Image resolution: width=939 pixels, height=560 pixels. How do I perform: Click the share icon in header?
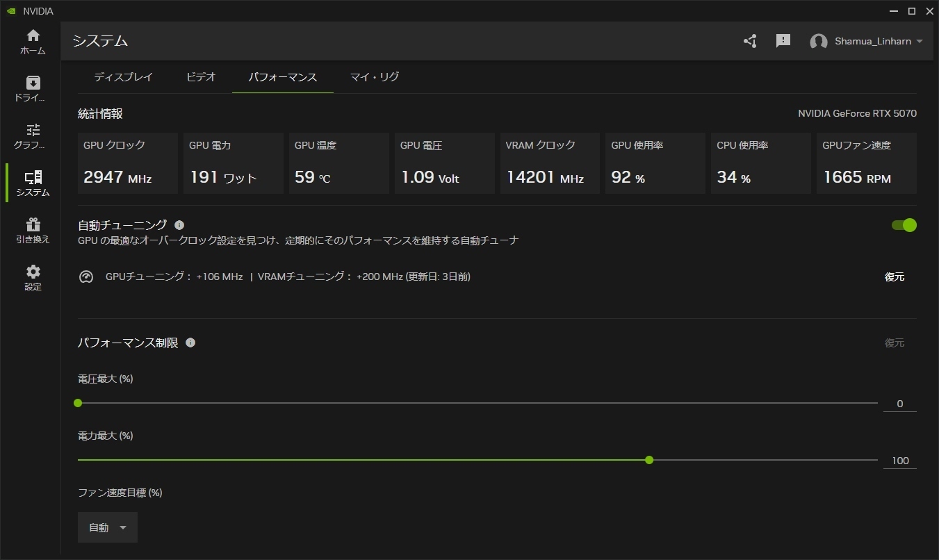(750, 41)
